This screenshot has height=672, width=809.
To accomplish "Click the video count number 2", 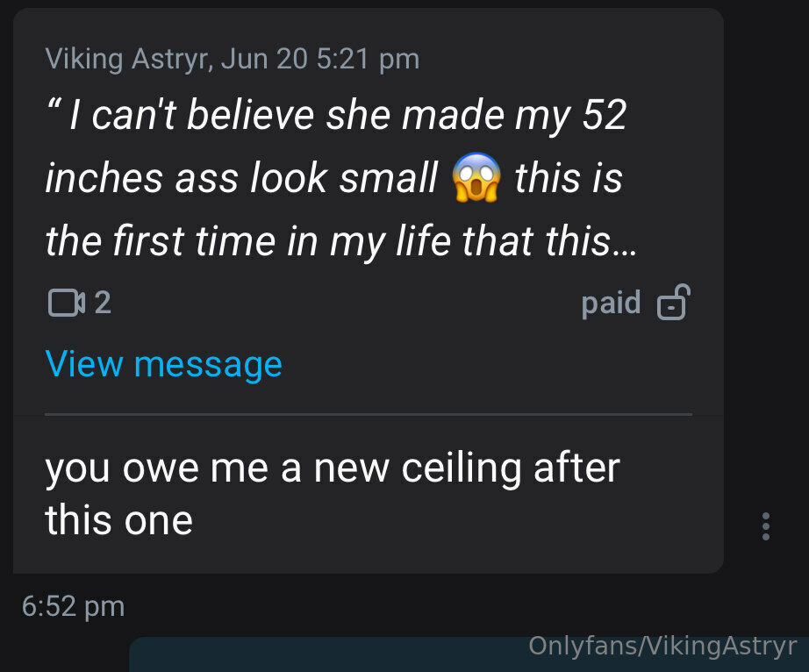I will [x=103, y=303].
